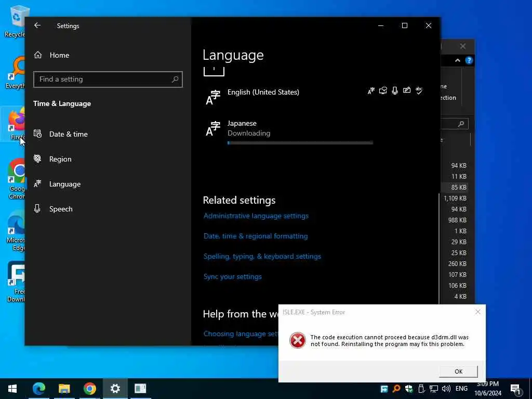Select the 1,109 KB file row in Explorer

tap(455, 198)
